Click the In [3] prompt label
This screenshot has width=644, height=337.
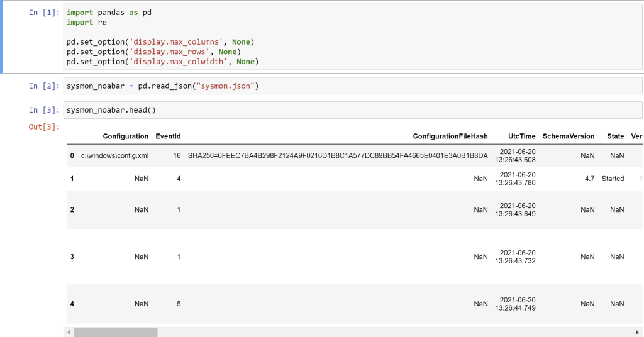pos(44,110)
